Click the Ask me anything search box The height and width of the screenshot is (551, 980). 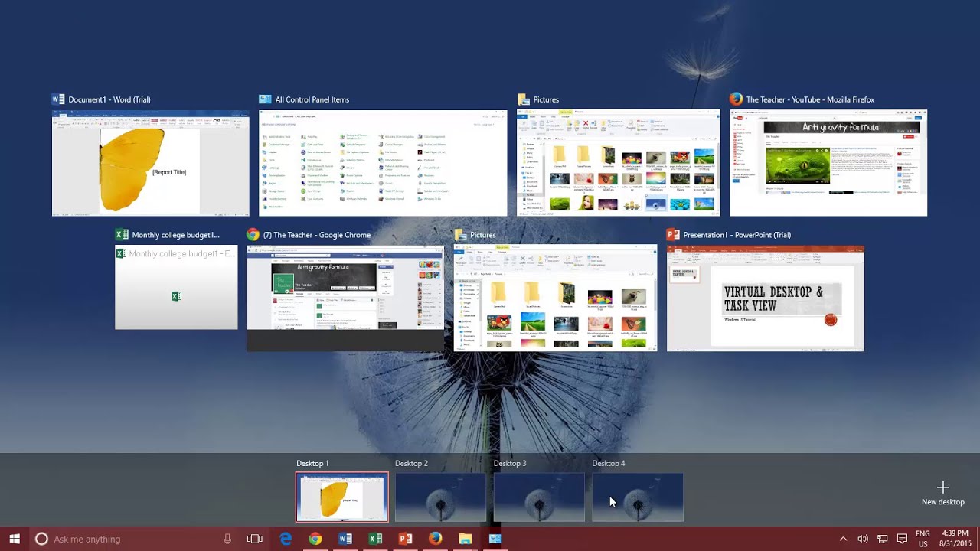[x=130, y=539]
